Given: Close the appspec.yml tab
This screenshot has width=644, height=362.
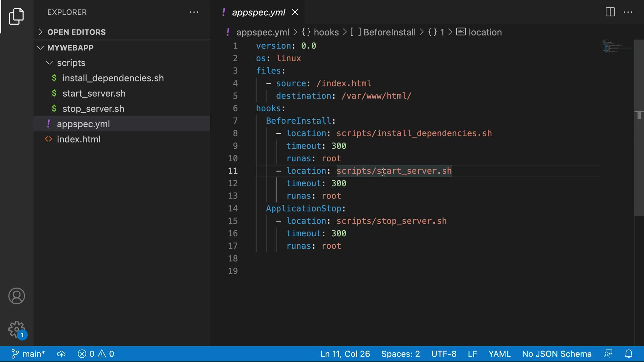Looking at the screenshot, I should [x=295, y=12].
